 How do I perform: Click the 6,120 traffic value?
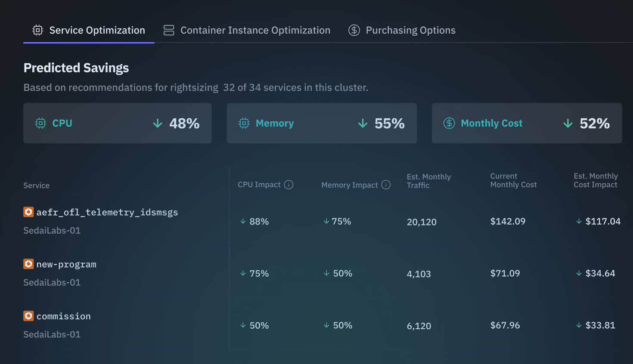(x=419, y=326)
